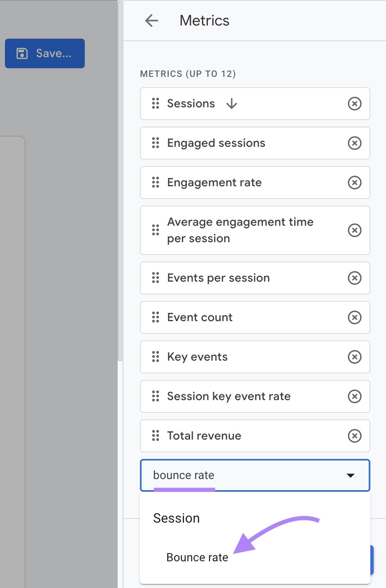Remove the Sessions metric

coord(354,104)
